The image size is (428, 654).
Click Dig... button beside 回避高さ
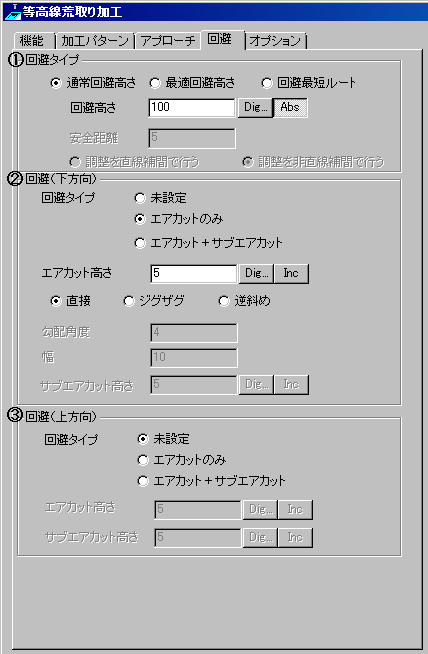click(x=255, y=108)
